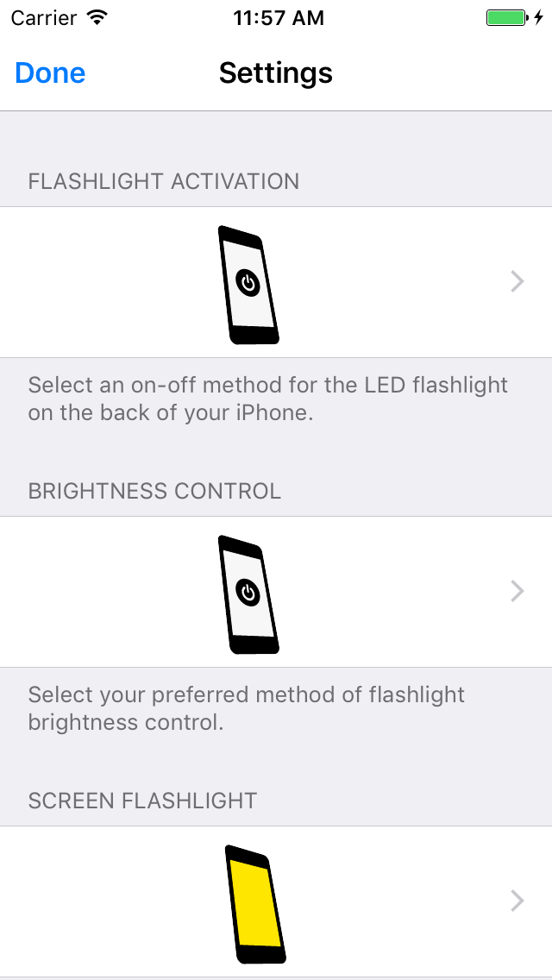Screen dimensions: 552x980
Task: Click the FLASHLIGHT ACTIVATION section header
Action: (164, 181)
